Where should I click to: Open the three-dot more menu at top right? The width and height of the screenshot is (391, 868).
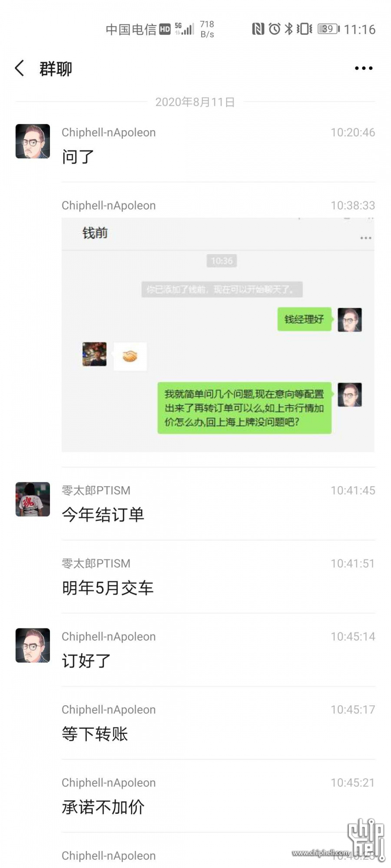tap(364, 68)
